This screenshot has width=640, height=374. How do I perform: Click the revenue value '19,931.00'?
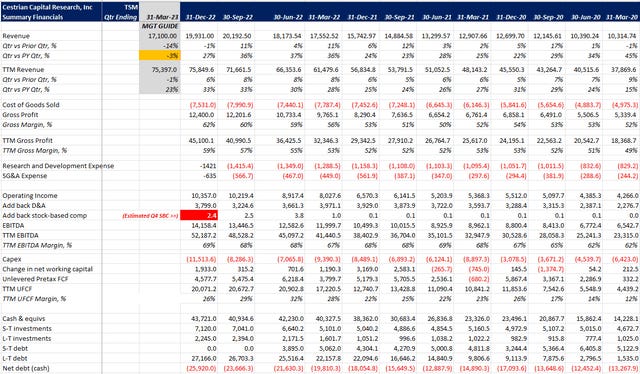click(200, 36)
